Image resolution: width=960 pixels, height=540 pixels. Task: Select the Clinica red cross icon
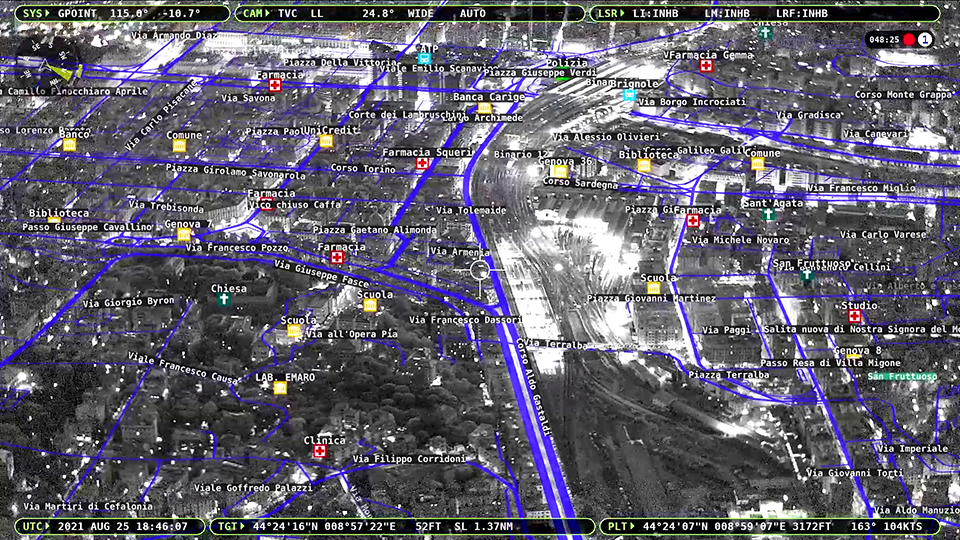(x=320, y=452)
